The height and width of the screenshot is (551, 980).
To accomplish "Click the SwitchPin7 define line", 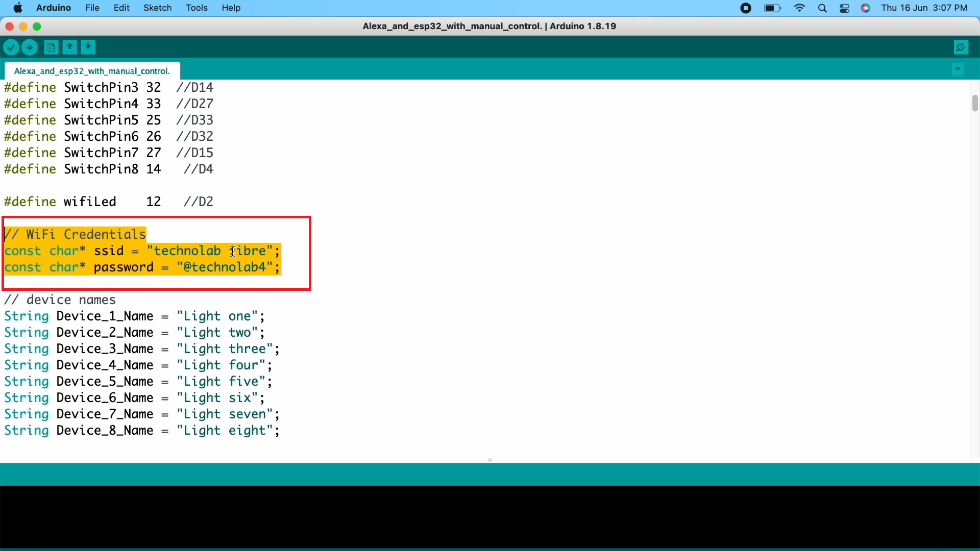I will 109,153.
